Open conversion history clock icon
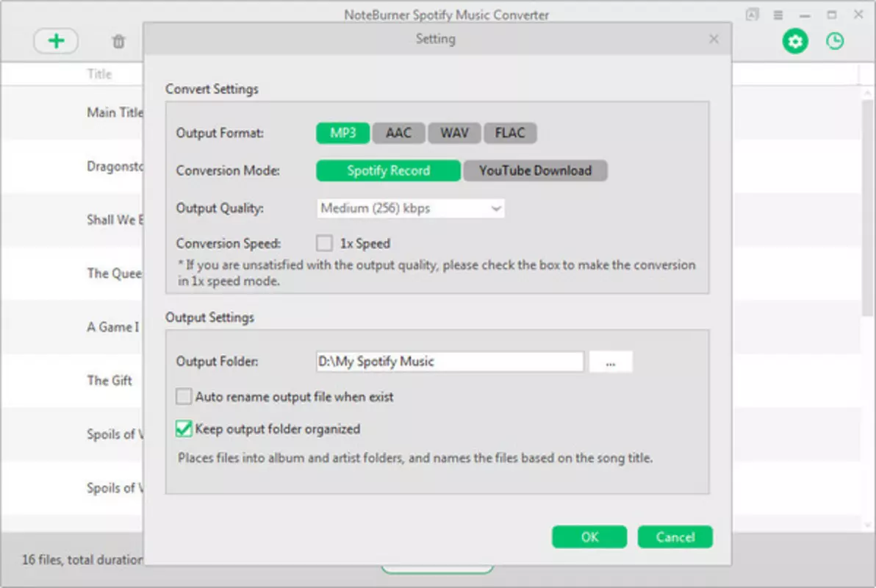 tap(835, 41)
